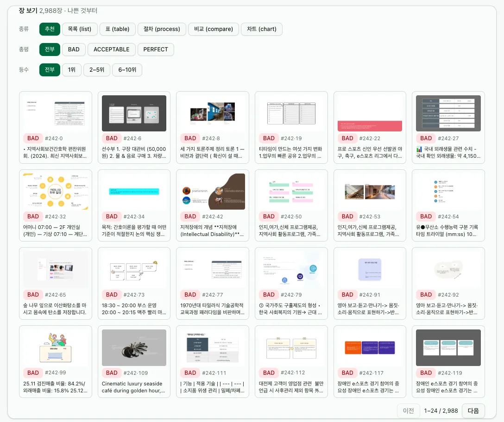This screenshot has width=504, height=422.
Task: Choose the 비교 (compare) filter chip
Action: pyautogui.click(x=214, y=29)
